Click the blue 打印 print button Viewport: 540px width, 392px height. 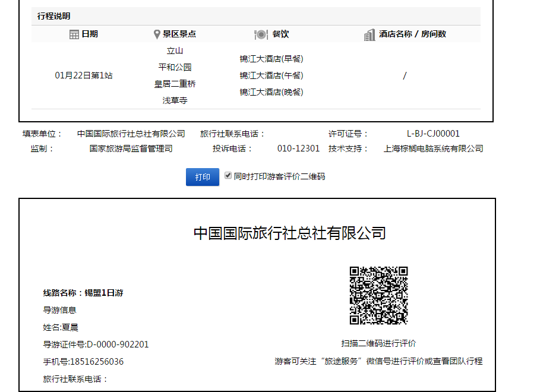coord(203,177)
